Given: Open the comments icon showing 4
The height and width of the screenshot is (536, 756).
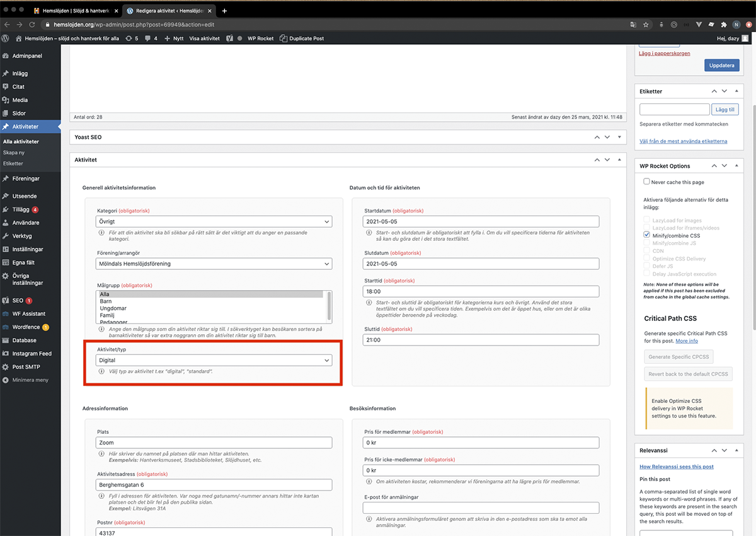Looking at the screenshot, I should click(151, 38).
